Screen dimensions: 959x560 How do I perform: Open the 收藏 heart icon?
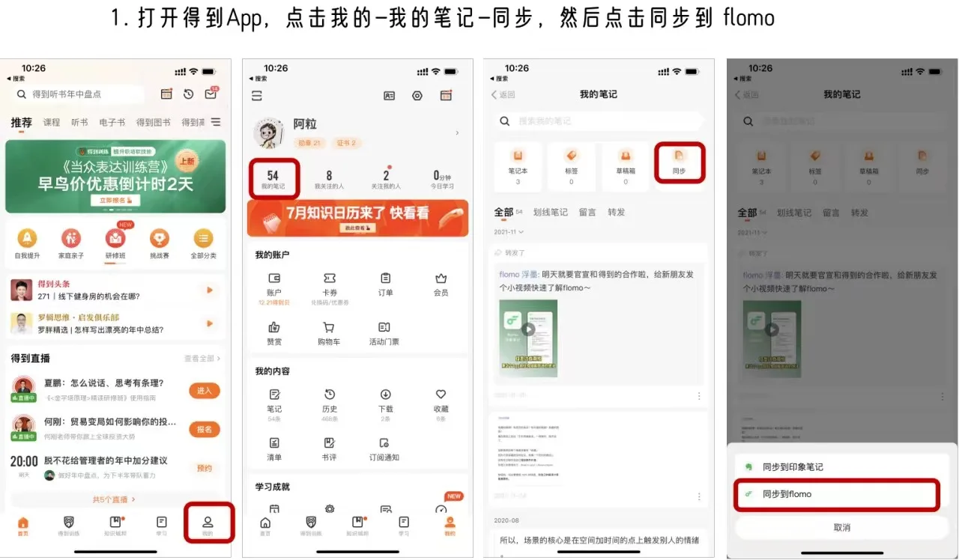[441, 400]
